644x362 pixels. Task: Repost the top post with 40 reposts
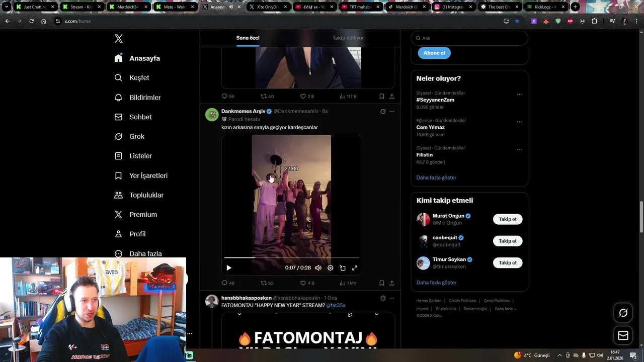pos(267,96)
